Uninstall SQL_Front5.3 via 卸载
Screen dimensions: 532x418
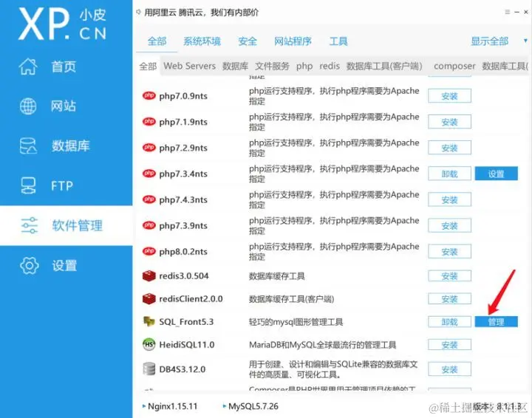click(449, 321)
